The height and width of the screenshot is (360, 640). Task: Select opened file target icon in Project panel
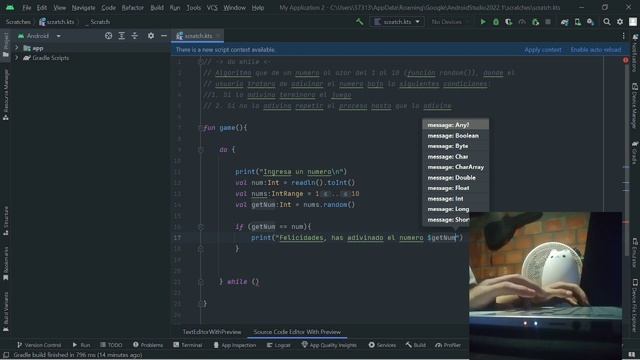click(x=109, y=36)
